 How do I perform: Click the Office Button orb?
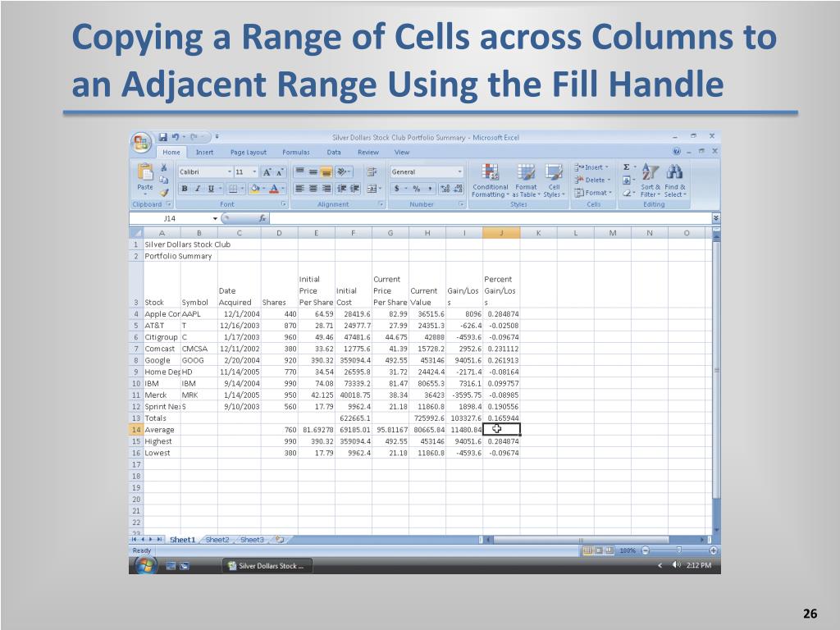(141, 143)
